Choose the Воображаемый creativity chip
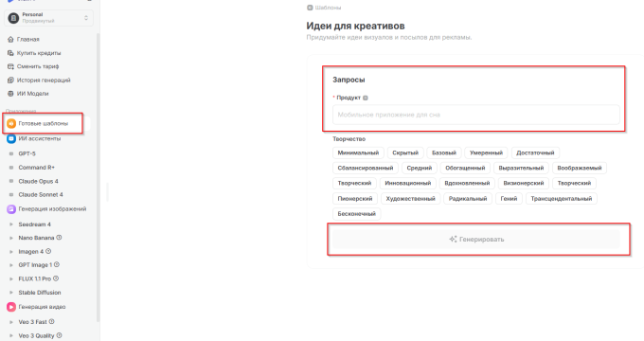 point(580,168)
